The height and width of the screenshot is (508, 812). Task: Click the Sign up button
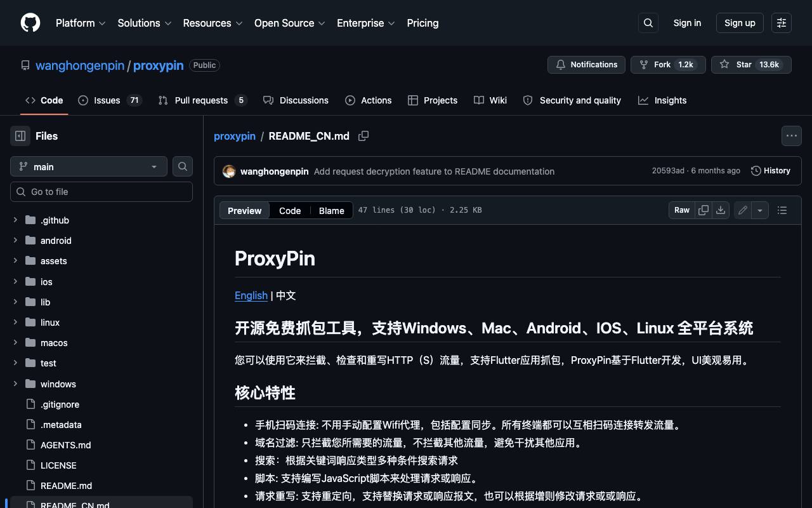[740, 23]
